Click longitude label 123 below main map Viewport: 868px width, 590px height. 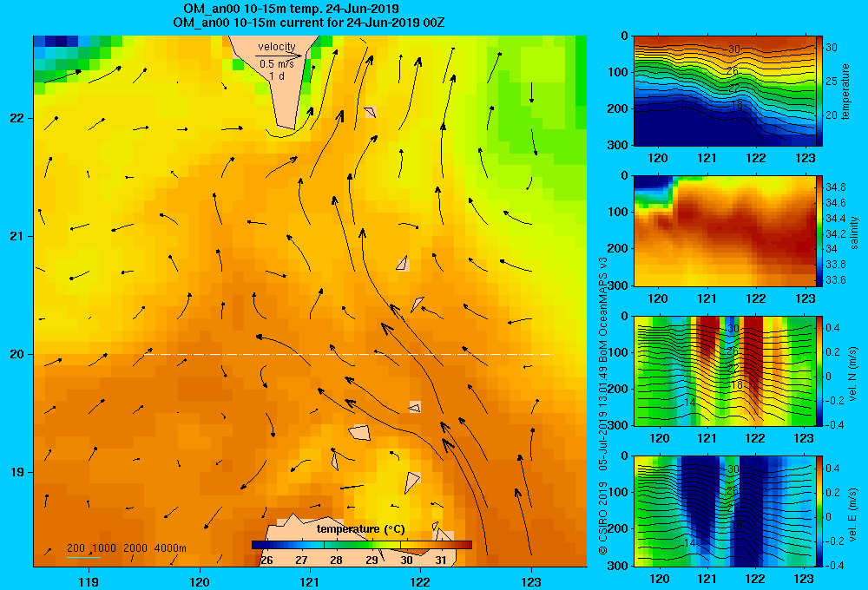[531, 581]
